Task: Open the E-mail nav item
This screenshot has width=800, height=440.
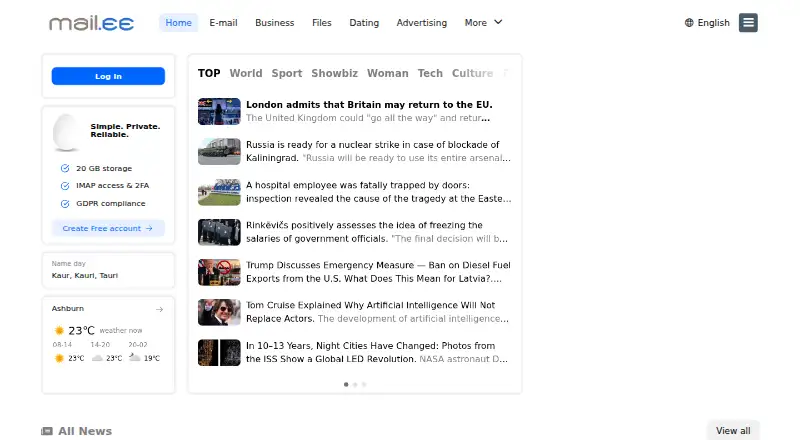Action: pos(223,22)
